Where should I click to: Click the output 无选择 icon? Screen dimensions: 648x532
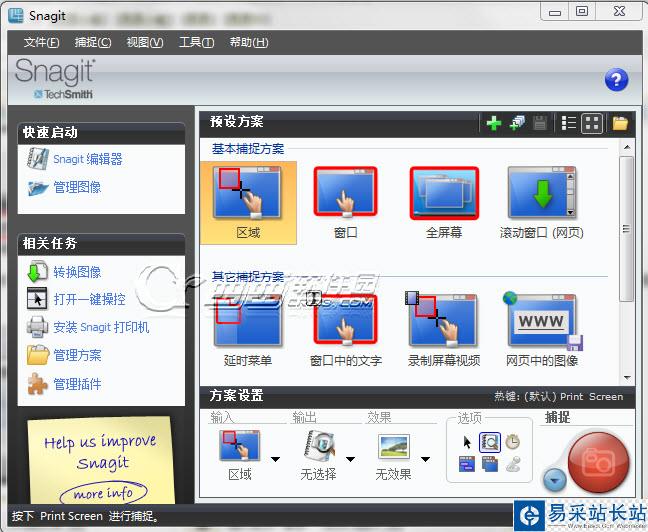318,446
